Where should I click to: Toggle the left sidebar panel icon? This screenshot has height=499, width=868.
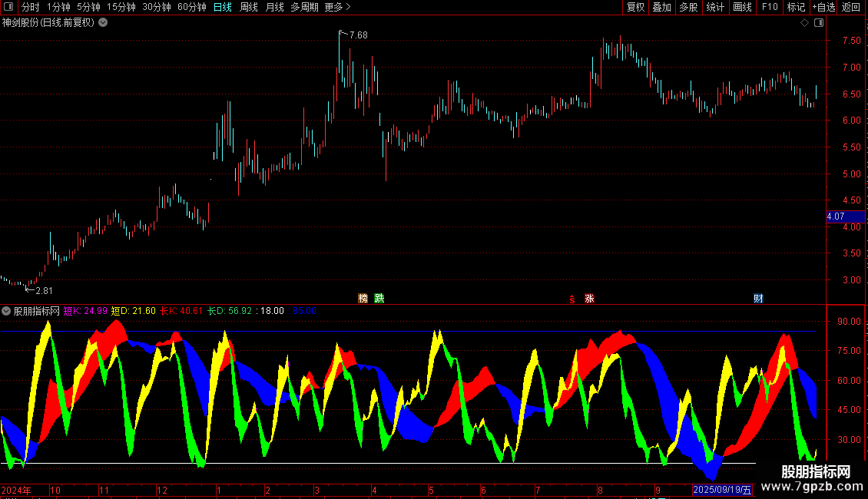point(8,7)
